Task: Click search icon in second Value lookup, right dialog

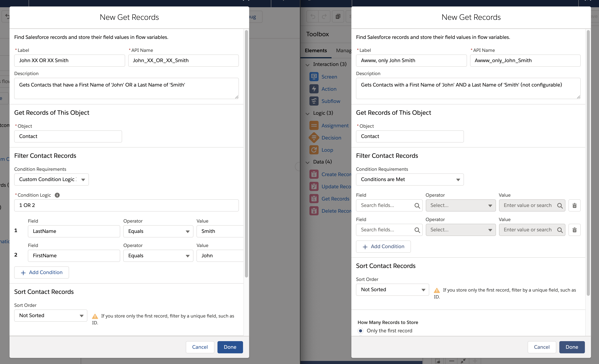Action: click(x=560, y=230)
